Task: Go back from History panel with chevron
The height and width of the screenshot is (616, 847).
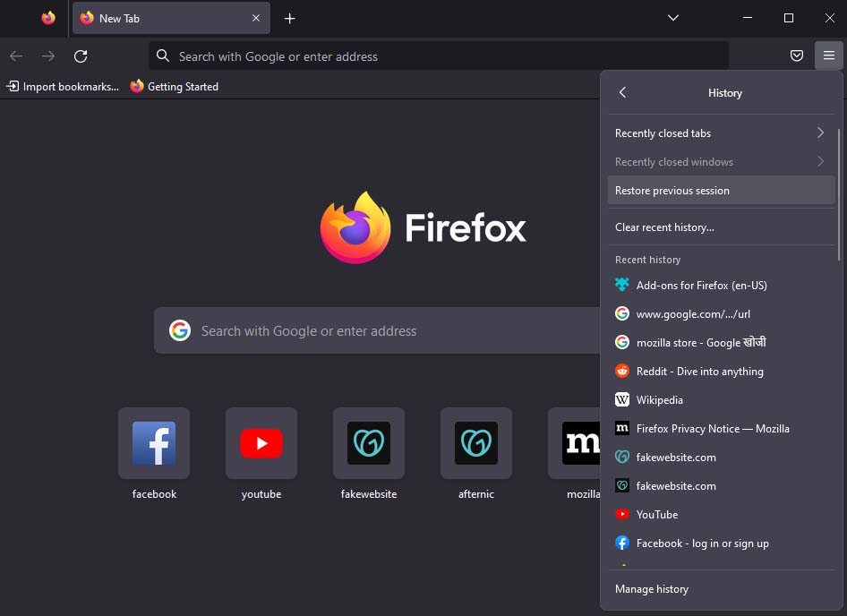Action: pyautogui.click(x=623, y=92)
